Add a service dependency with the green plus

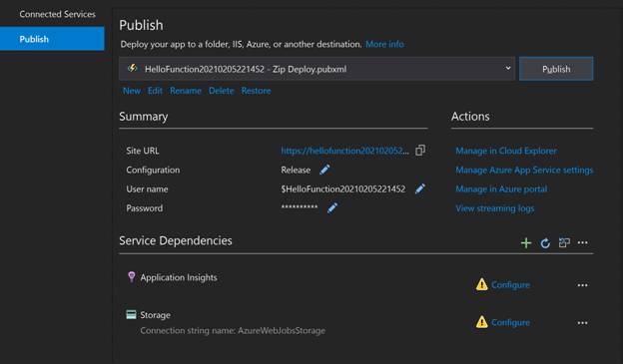[x=526, y=243]
